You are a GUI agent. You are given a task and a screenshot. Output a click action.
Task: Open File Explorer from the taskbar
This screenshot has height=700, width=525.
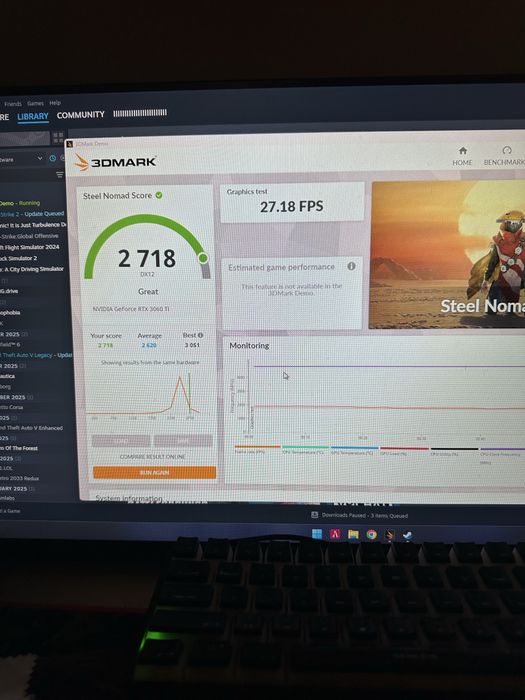point(353,534)
